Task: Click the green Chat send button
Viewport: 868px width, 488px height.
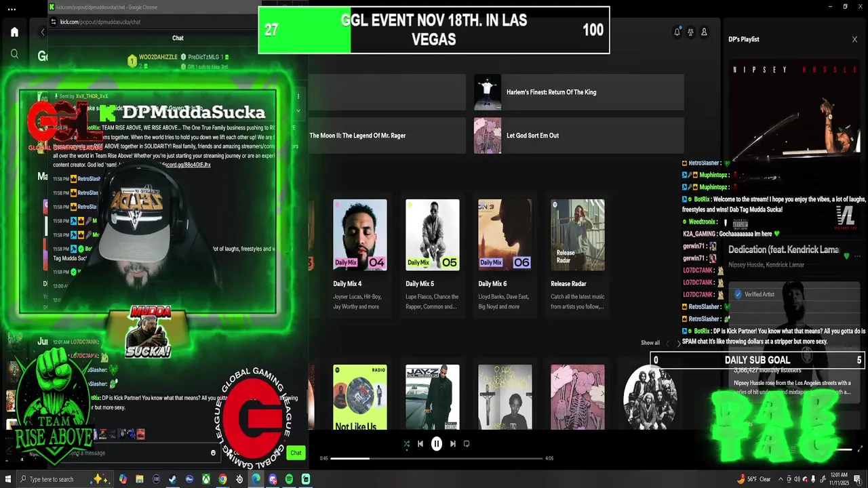Action: (x=296, y=453)
